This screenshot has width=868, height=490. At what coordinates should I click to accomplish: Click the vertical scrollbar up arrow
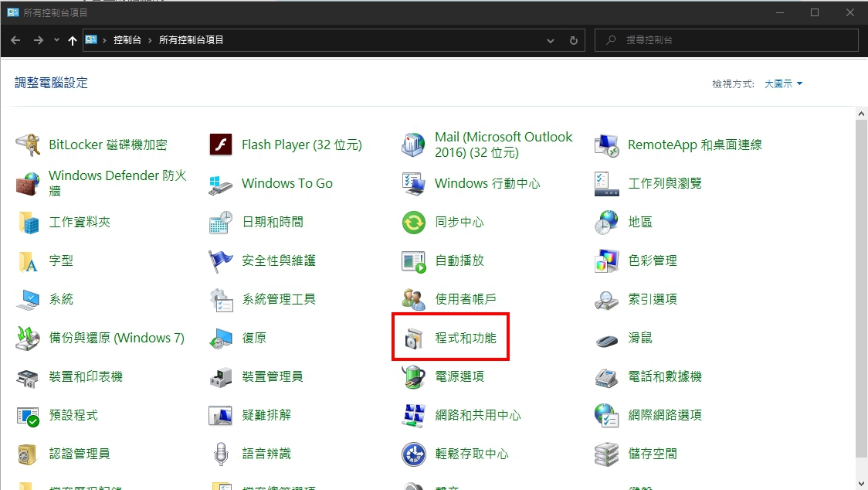click(861, 114)
